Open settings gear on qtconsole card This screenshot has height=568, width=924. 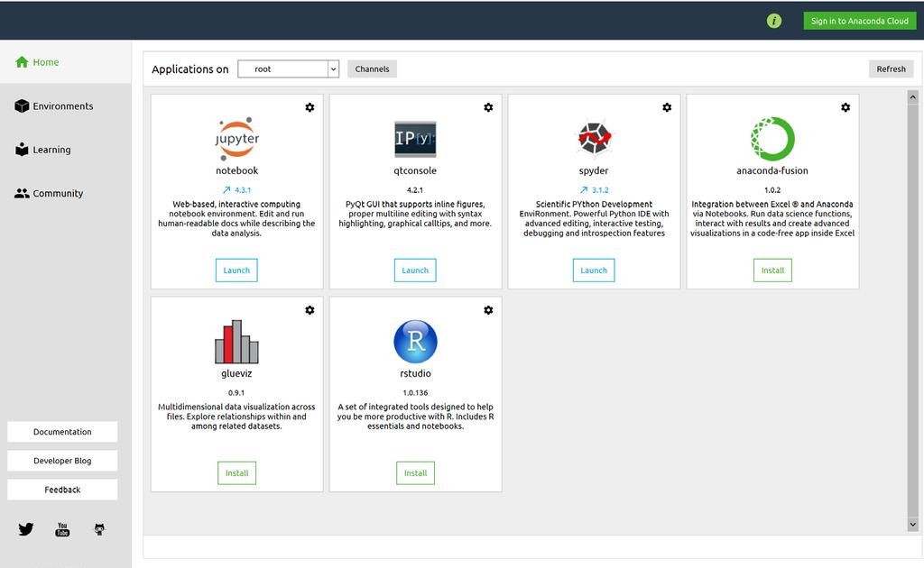tap(488, 107)
